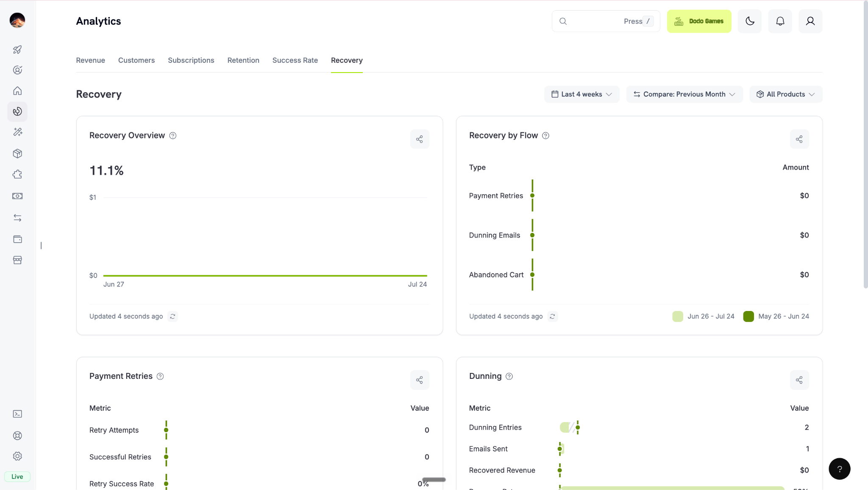Viewport: 868px width, 490px height.
Task: Click the Recovered Revenue metric label
Action: click(x=502, y=470)
